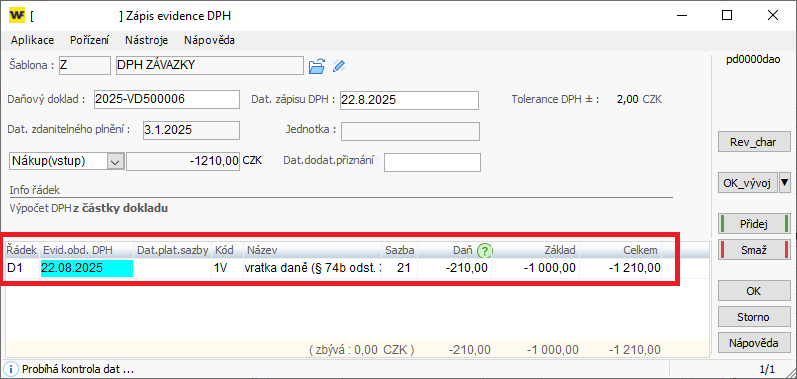
Task: Click the amount field showing -1210,00
Action: (x=183, y=162)
